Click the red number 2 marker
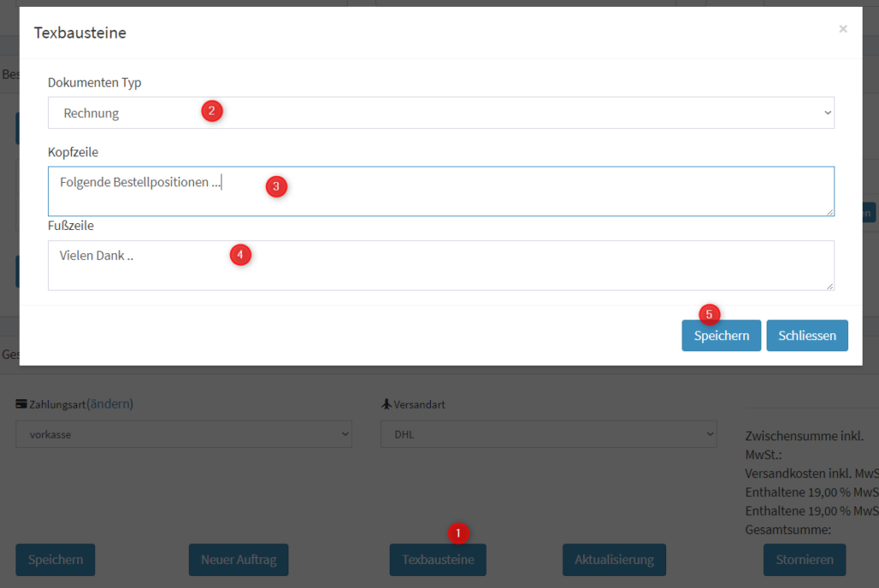The width and height of the screenshot is (879, 588). coord(212,111)
